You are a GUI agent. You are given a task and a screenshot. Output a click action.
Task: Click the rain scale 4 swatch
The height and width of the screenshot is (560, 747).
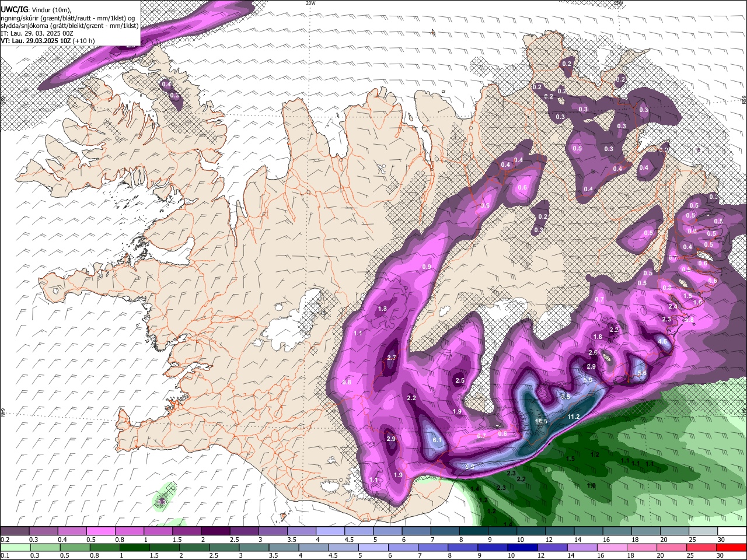coord(313,547)
